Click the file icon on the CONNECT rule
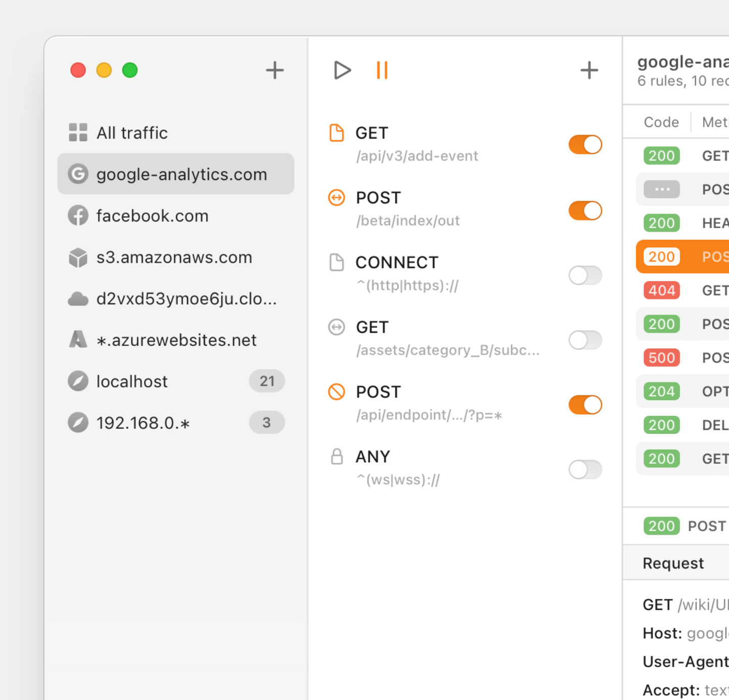 click(337, 262)
